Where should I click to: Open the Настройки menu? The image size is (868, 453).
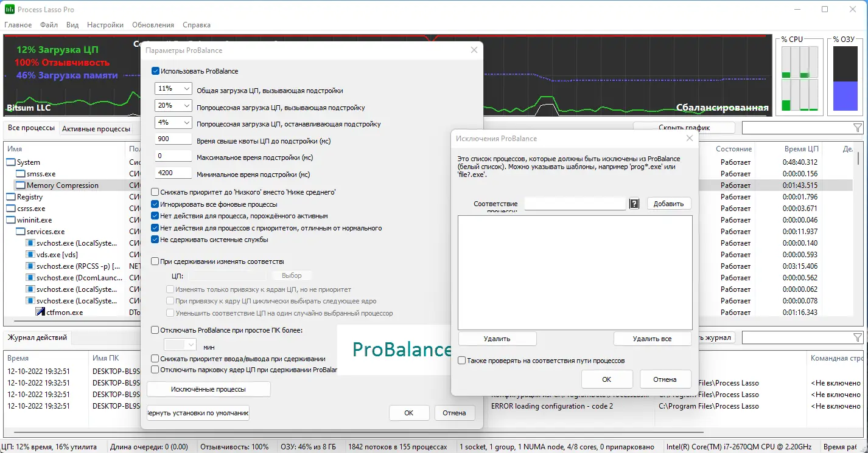[x=105, y=25]
